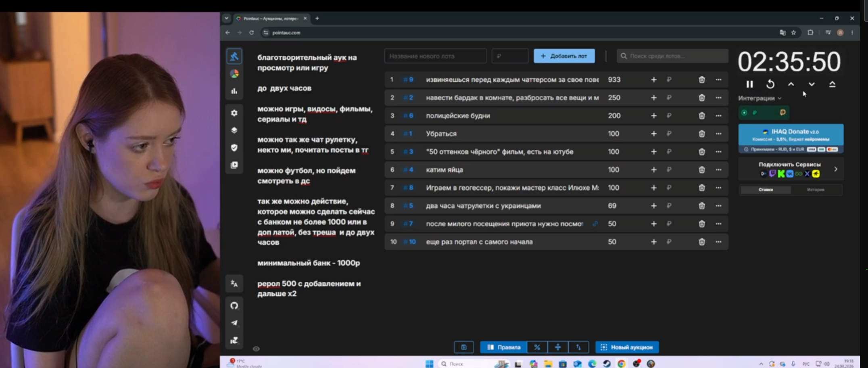This screenshot has width=868, height=368.
Task: Open the GitHub link icon
Action: tap(234, 305)
